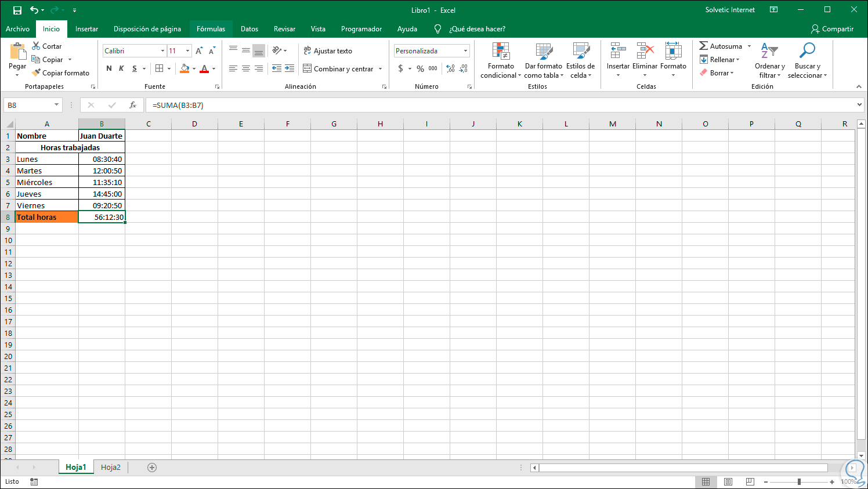
Task: Click the Borrar button
Action: pyautogui.click(x=717, y=73)
